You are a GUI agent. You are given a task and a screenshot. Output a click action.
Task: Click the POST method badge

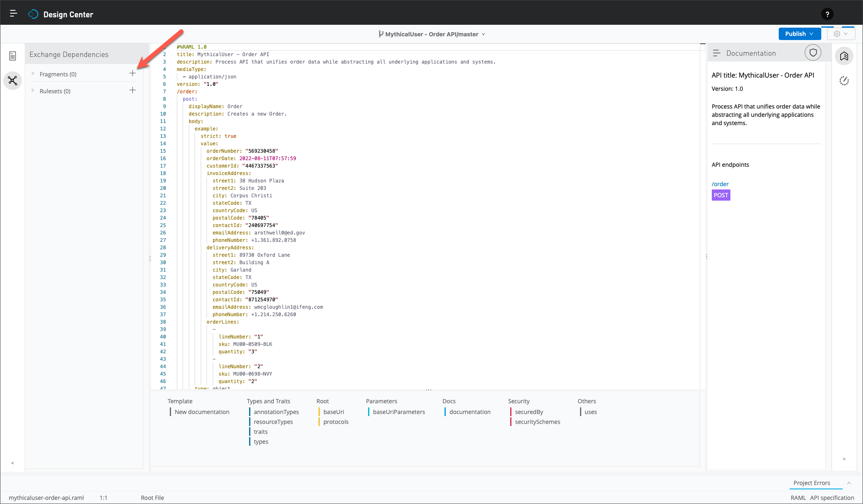721,195
